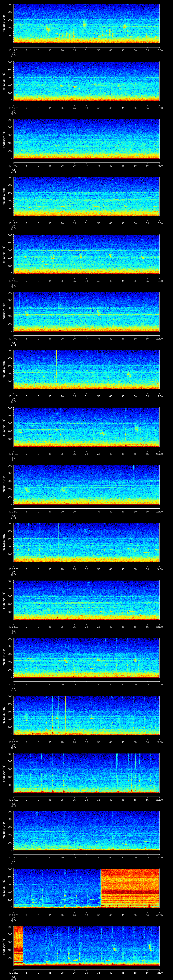Click the 13:27:00 start time label
Viewport: 173px width, 980px height.
pyautogui.click(x=13, y=800)
